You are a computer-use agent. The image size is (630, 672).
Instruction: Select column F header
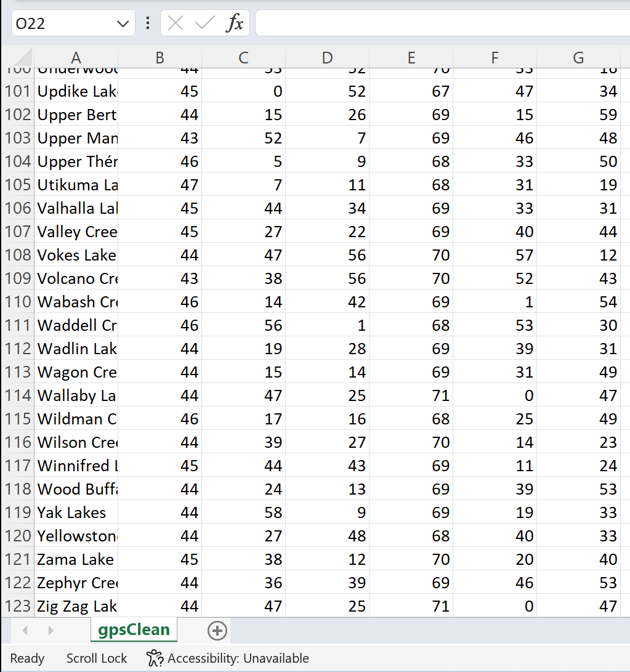pos(495,57)
